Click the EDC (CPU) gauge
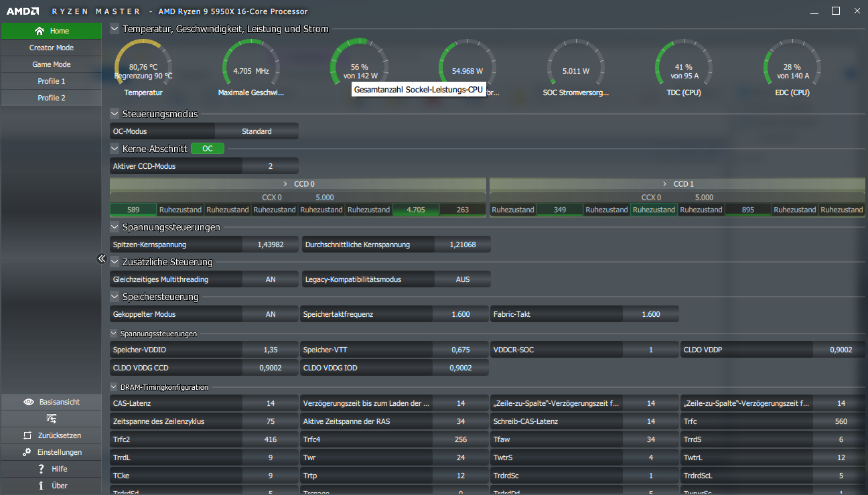Image resolution: width=868 pixels, height=495 pixels. click(792, 68)
